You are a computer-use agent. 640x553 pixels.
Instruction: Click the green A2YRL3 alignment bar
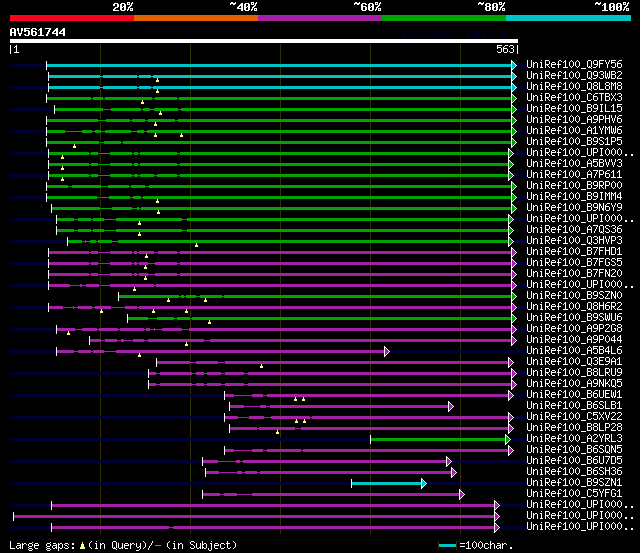(x=438, y=440)
